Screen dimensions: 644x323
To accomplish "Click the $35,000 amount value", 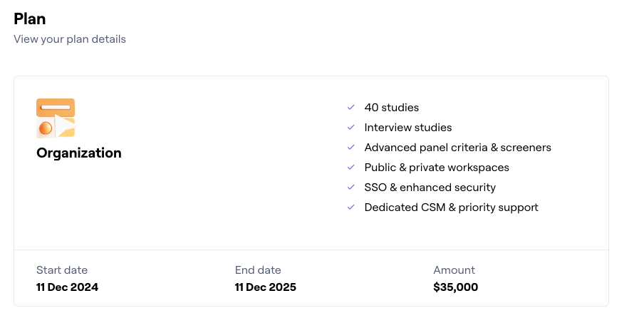I will (455, 287).
